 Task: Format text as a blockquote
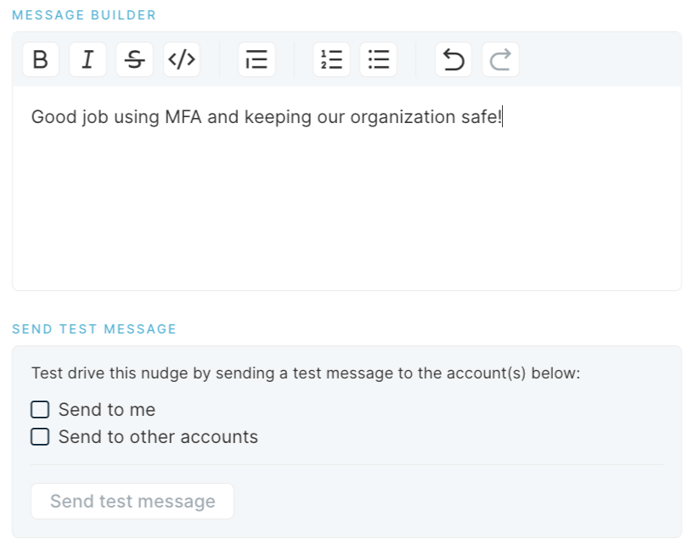click(257, 59)
